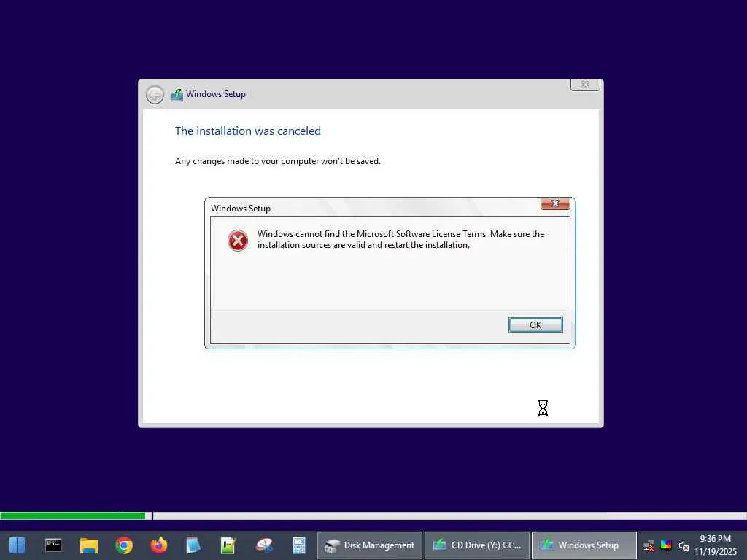The width and height of the screenshot is (747, 560).
Task: Click the green installation progress bar
Action: click(x=72, y=516)
